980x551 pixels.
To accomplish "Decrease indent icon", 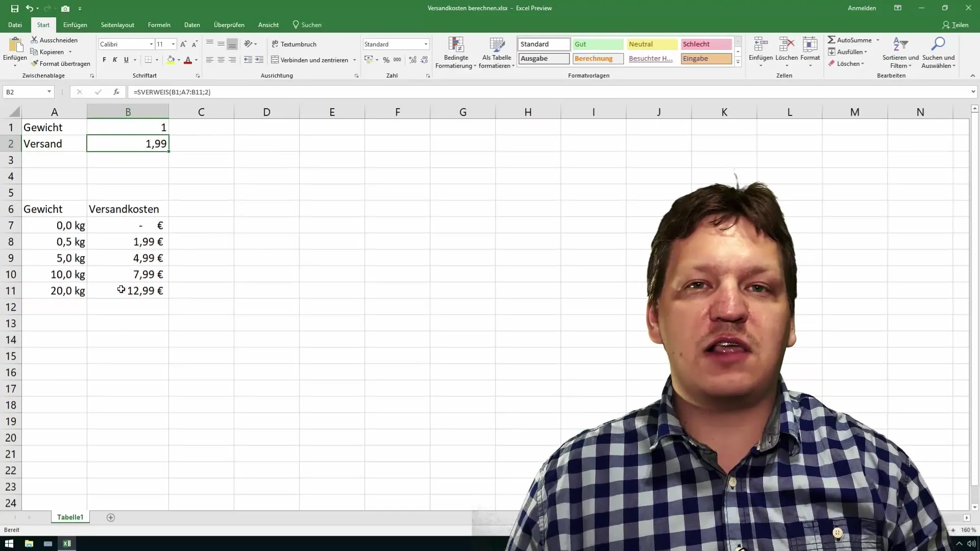I will 248,60.
